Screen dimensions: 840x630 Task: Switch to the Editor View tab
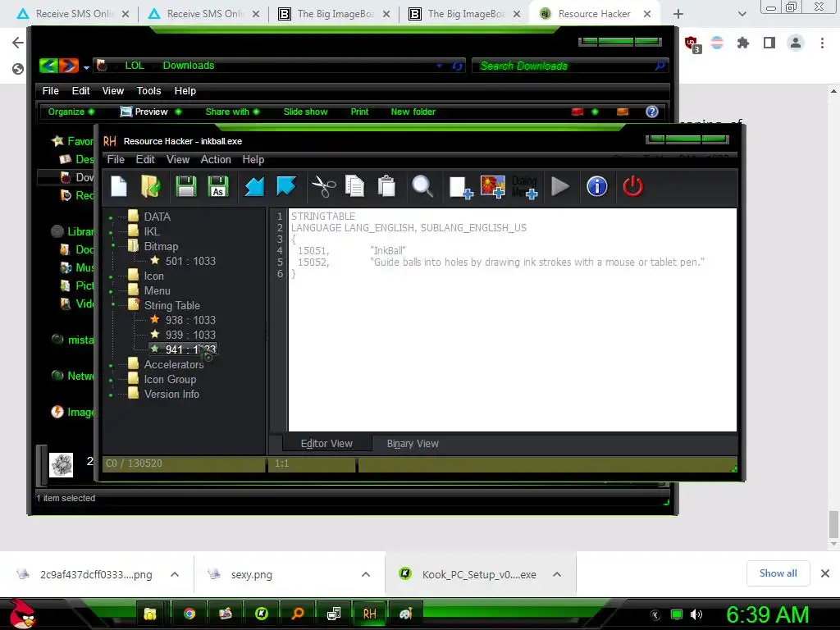click(x=326, y=444)
